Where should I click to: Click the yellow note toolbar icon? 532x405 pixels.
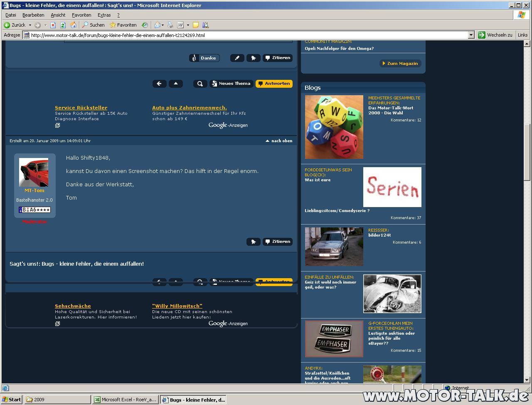click(x=196, y=25)
